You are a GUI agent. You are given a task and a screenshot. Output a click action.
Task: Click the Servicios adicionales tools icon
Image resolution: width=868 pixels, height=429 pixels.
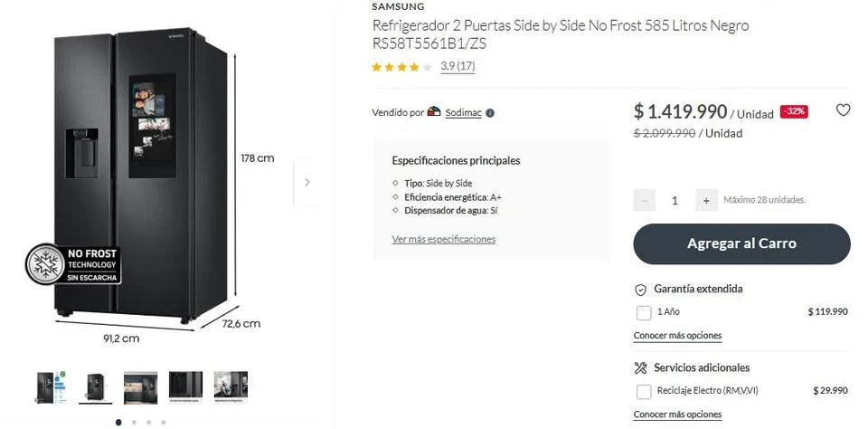point(641,367)
